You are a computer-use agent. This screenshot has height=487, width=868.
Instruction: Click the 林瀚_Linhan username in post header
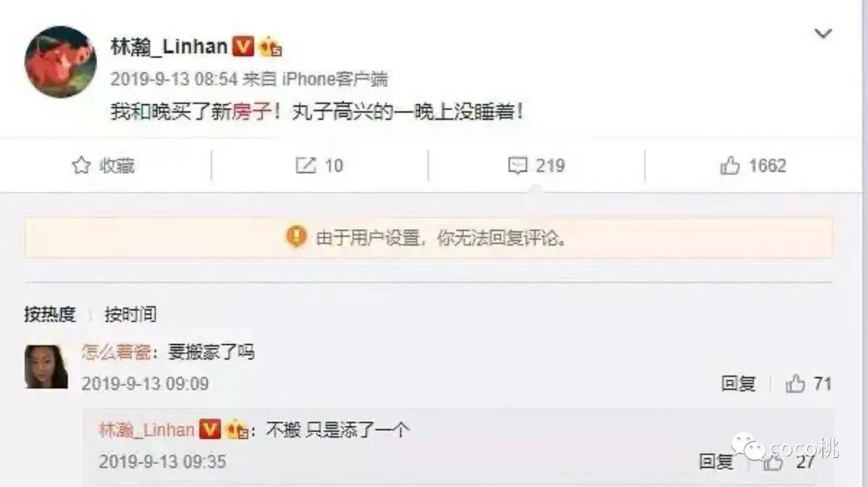pyautogui.click(x=170, y=47)
